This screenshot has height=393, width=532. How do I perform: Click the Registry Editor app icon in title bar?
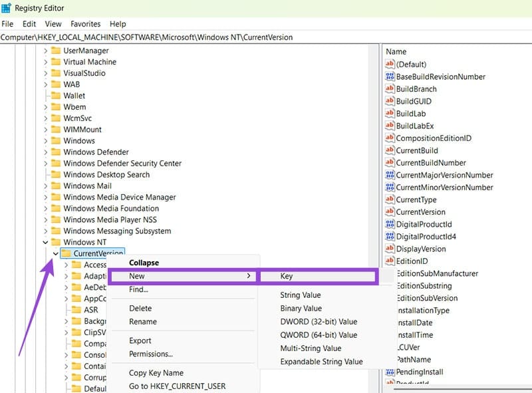(6, 8)
